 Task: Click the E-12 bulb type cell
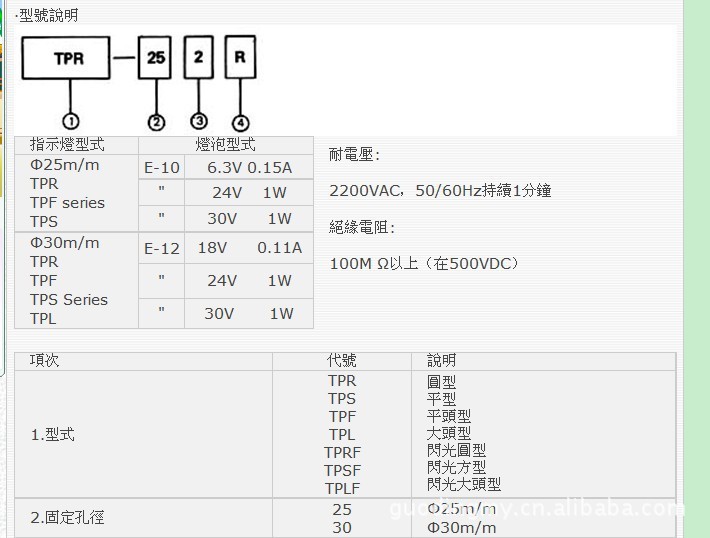[162, 249]
